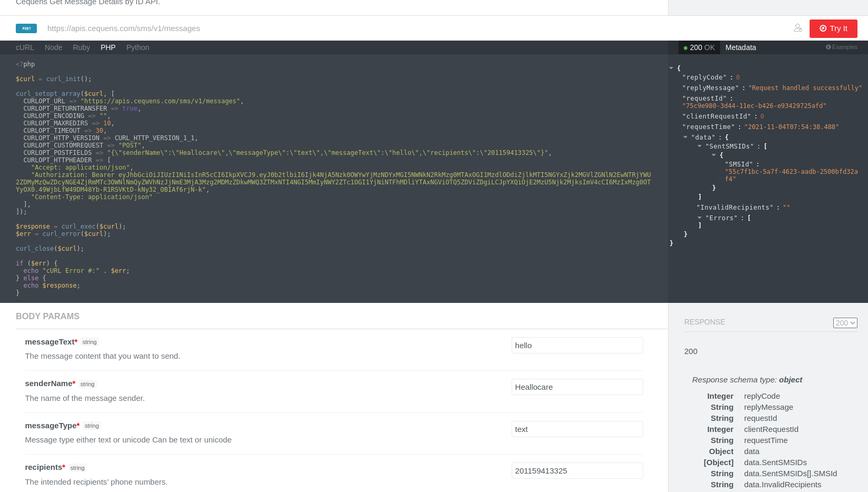Collapse the "data" JSON node

[685, 137]
